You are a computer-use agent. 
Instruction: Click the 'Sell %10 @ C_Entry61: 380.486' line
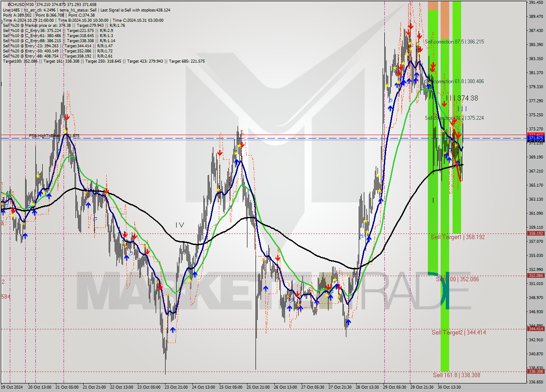(58, 36)
